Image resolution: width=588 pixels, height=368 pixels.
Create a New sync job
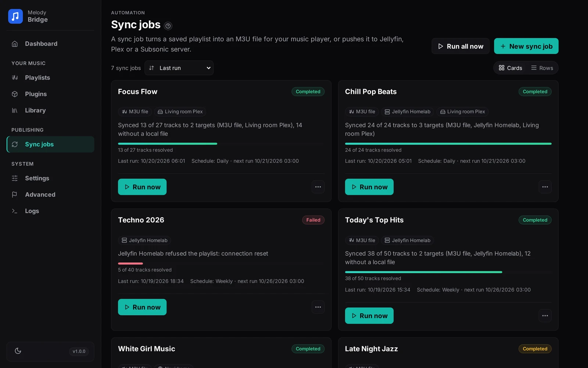click(x=526, y=46)
